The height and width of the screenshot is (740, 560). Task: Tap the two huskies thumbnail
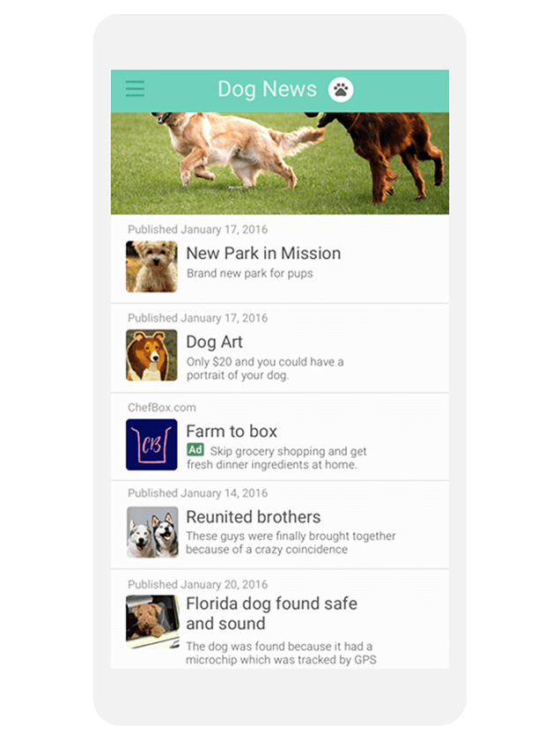pyautogui.click(x=152, y=532)
